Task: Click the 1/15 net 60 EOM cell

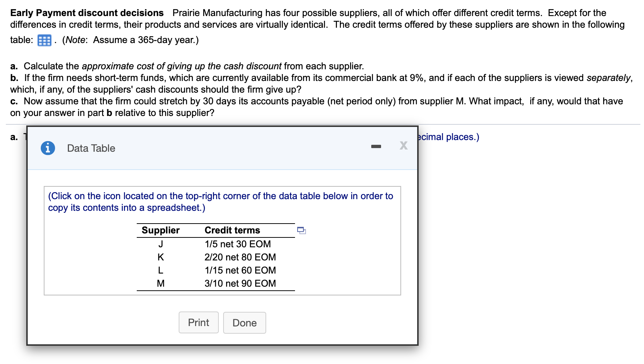Action: pos(240,270)
